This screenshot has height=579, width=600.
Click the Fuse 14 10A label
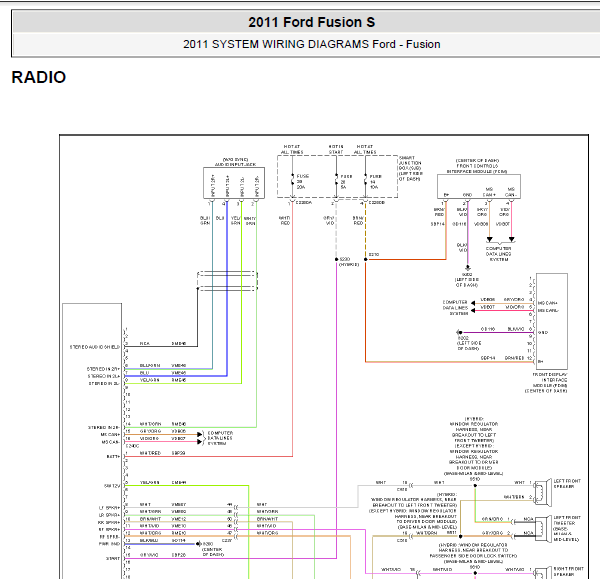375,182
